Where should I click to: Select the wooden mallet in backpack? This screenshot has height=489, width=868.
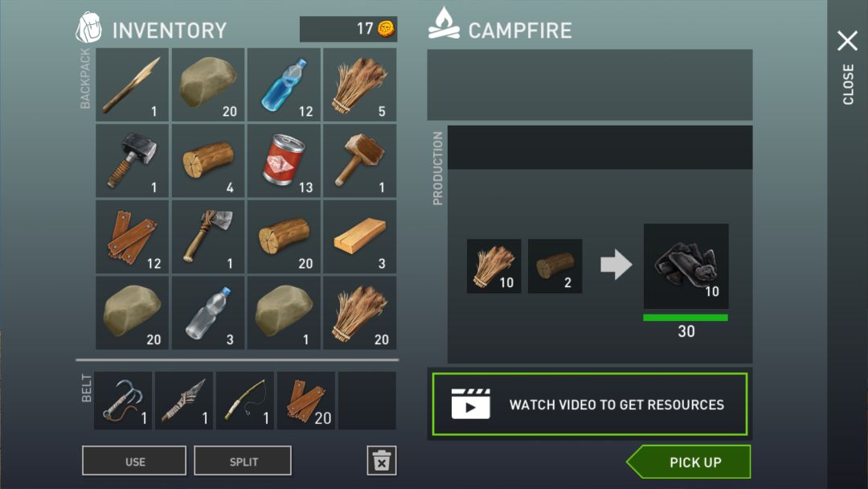360,161
